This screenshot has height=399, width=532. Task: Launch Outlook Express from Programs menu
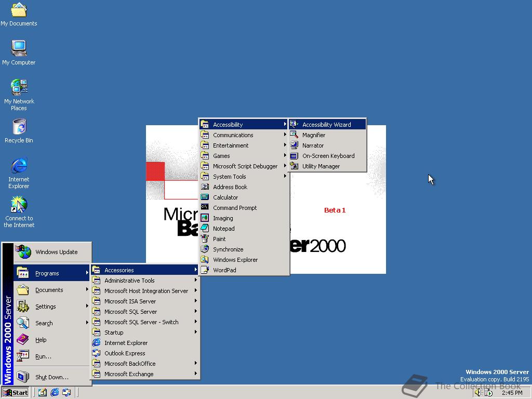click(145, 353)
